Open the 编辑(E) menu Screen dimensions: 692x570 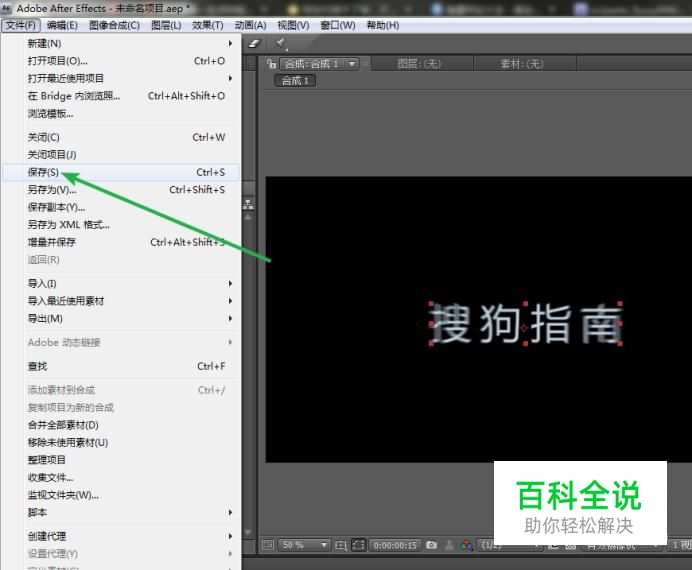tap(62, 26)
